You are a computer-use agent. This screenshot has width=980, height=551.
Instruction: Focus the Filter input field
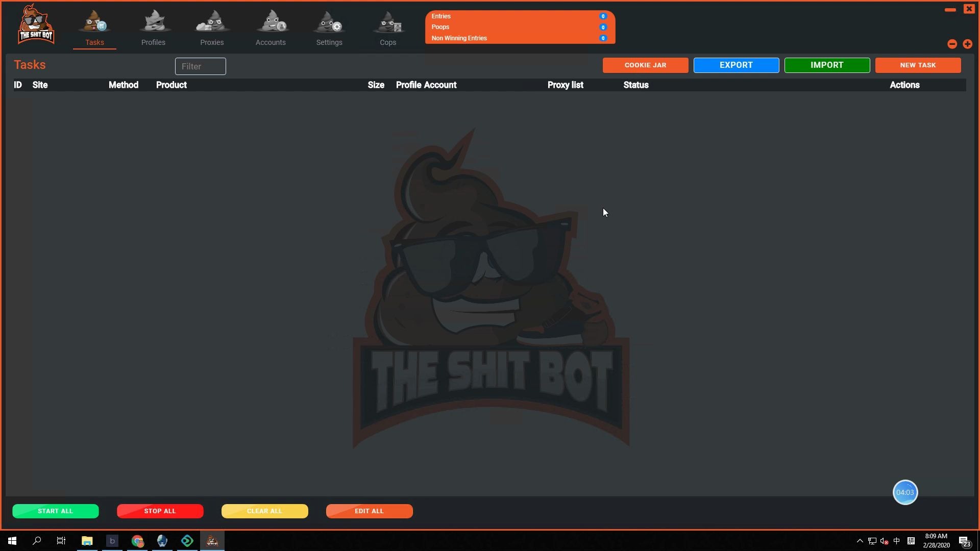tap(201, 66)
